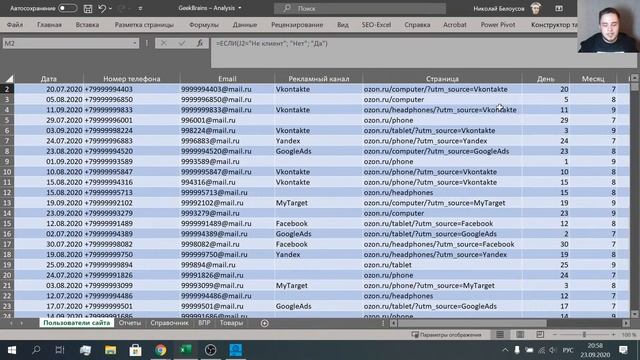Open the Power Pivot tab
The image size is (640, 360).
click(498, 25)
